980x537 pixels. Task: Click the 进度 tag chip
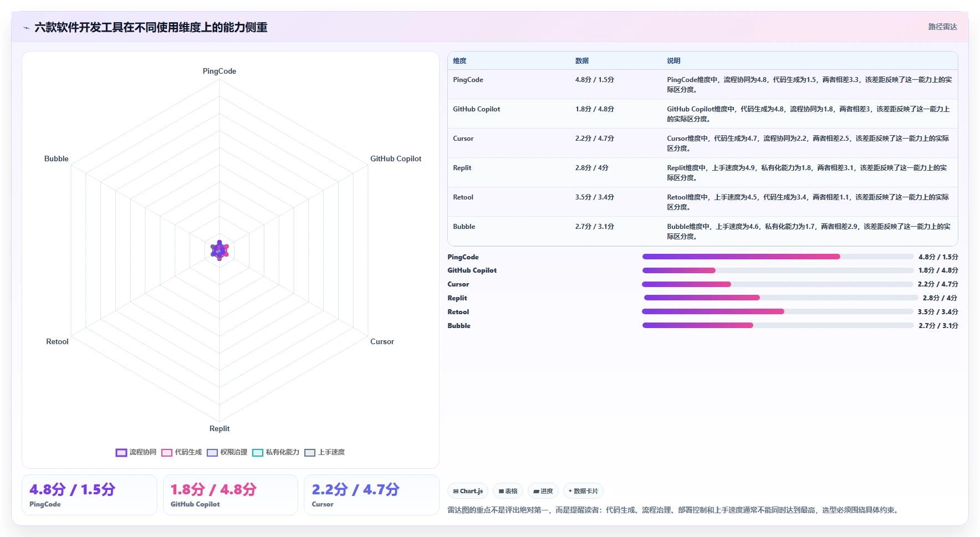(x=543, y=491)
